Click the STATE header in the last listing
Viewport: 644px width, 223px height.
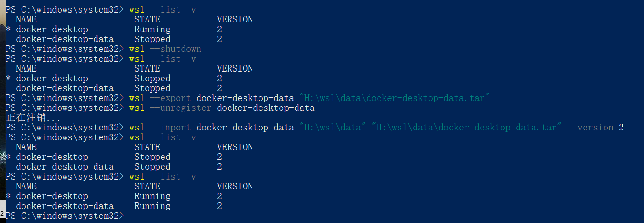pos(147,187)
